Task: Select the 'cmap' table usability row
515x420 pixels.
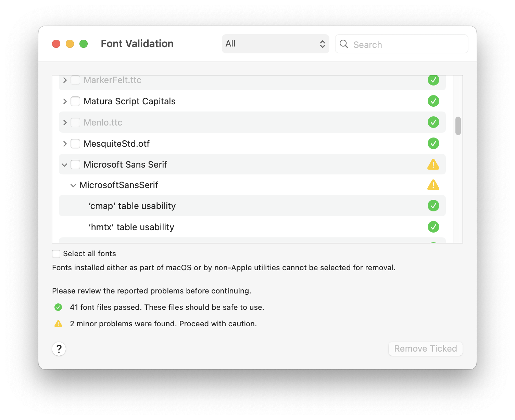Action: pyautogui.click(x=252, y=206)
